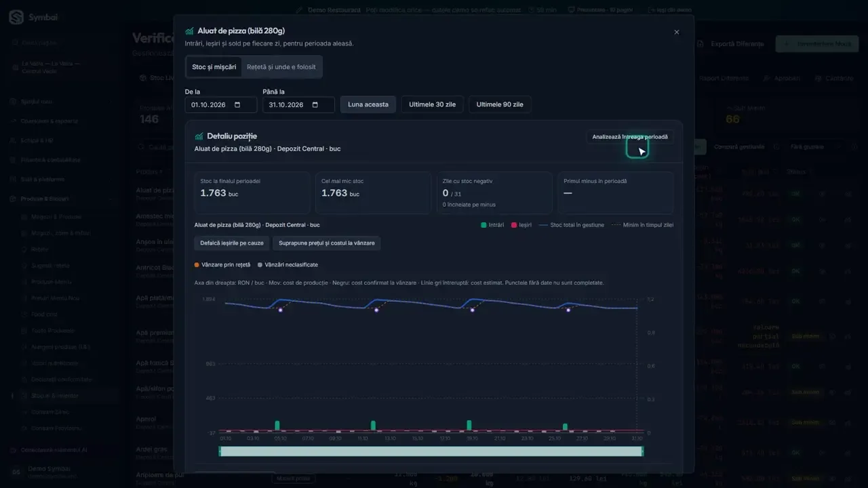The height and width of the screenshot is (488, 868).
Task: Toggle Defalcă ieșirile pe cauze
Action: 232,243
